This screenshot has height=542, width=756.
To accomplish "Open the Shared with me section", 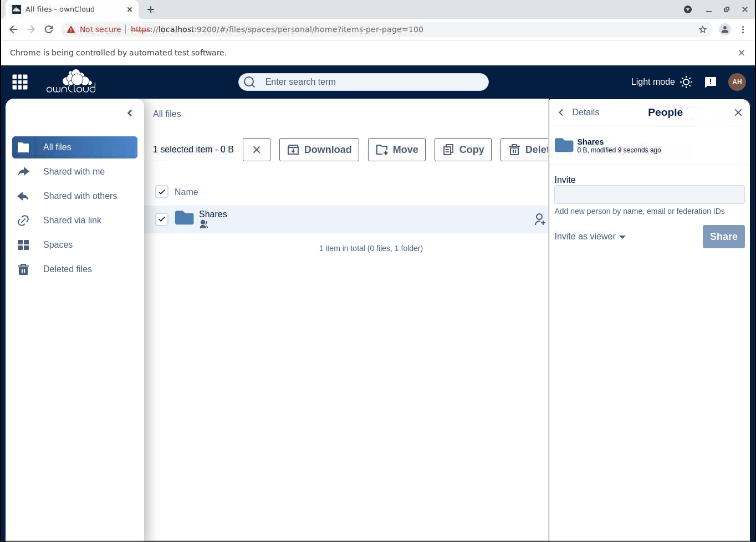I will [74, 172].
